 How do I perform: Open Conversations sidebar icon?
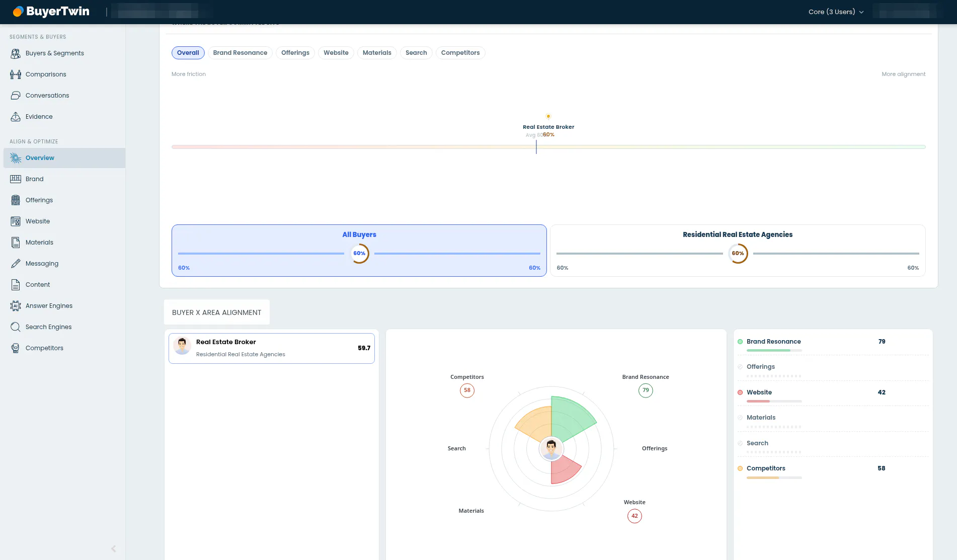(16, 96)
